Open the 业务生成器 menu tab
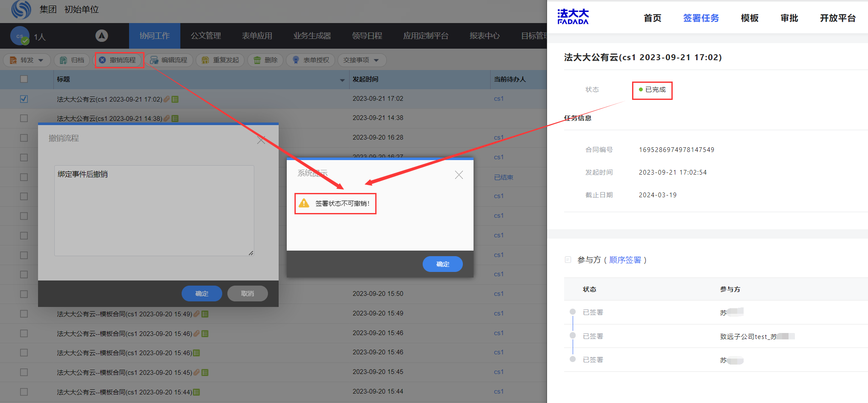This screenshot has width=868, height=403. [x=312, y=36]
